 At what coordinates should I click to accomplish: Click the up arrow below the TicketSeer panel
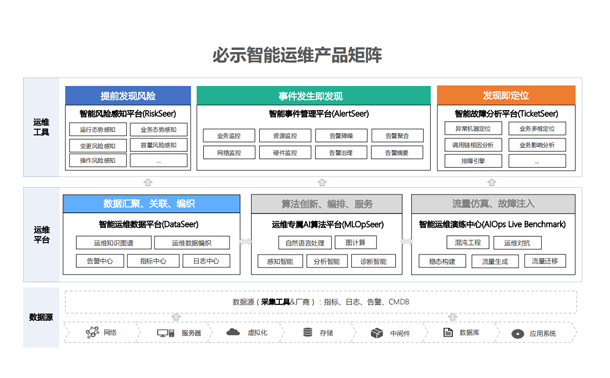coord(491,182)
